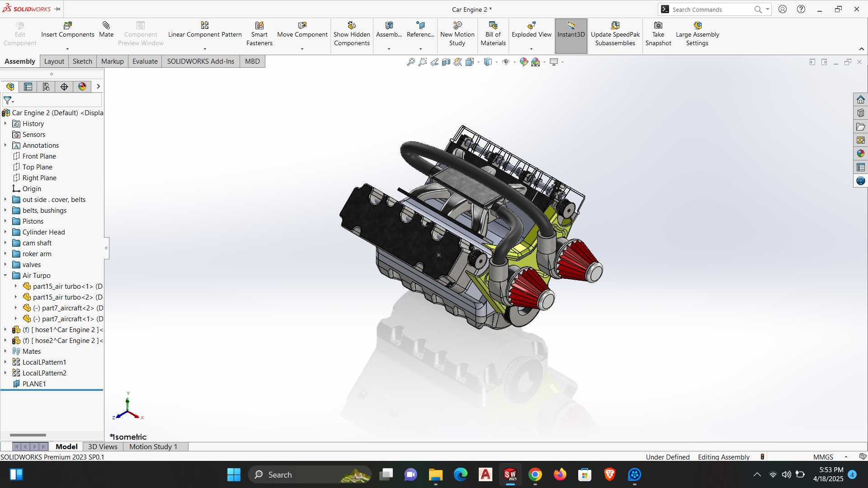
Task: Toggle Exploded View button
Action: [531, 30]
